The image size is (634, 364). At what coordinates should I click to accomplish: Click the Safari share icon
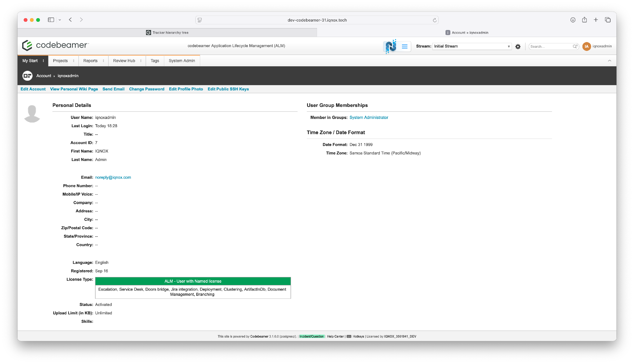[584, 20]
